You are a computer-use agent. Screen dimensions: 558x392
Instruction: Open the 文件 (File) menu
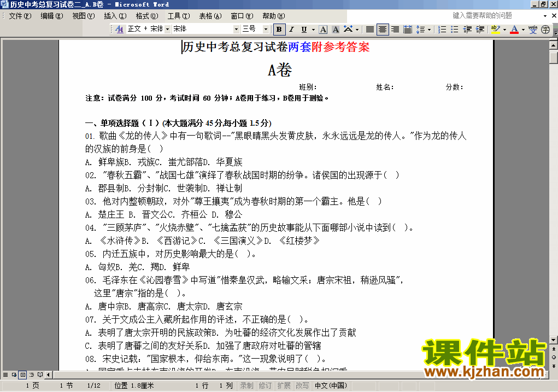click(x=20, y=16)
